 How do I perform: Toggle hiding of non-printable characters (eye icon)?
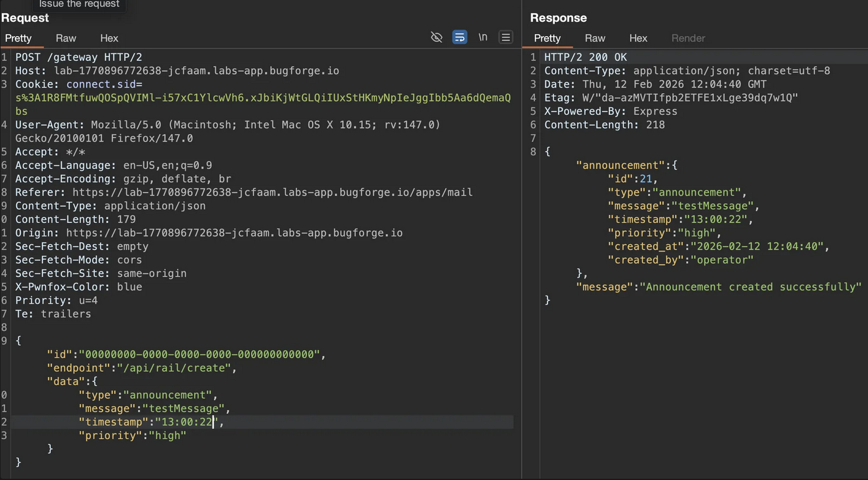(436, 37)
